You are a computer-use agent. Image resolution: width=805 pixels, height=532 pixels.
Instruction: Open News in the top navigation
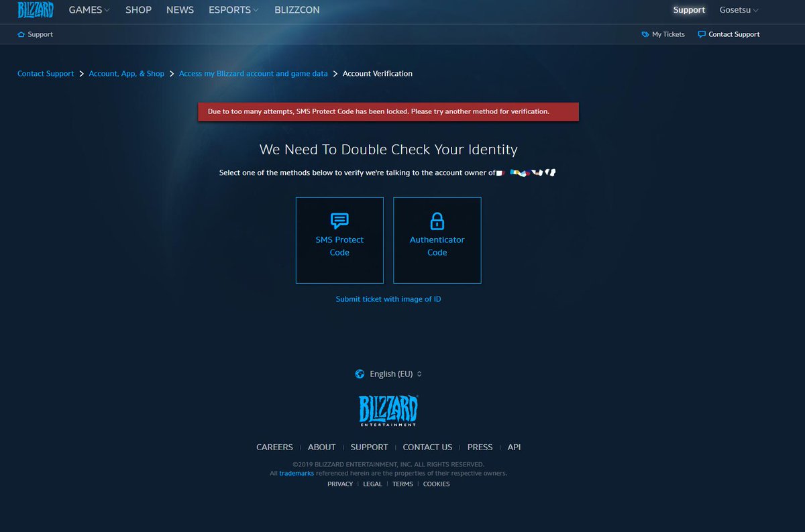(180, 10)
